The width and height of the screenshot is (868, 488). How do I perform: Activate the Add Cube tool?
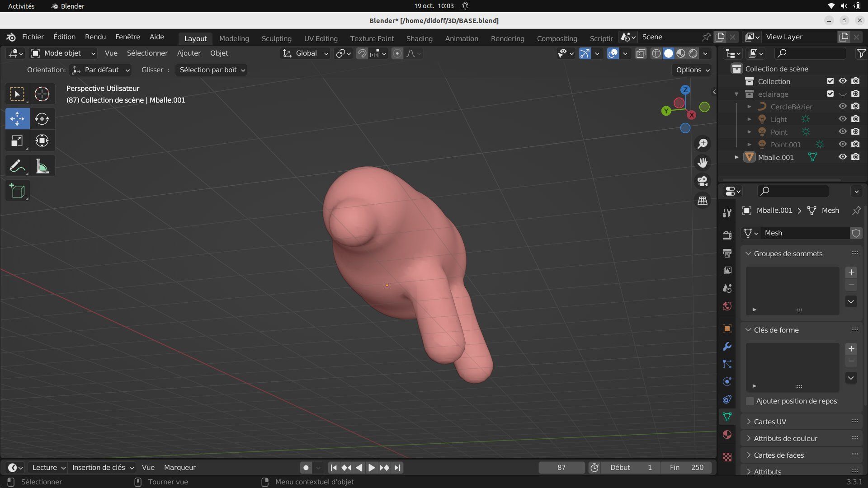click(17, 191)
